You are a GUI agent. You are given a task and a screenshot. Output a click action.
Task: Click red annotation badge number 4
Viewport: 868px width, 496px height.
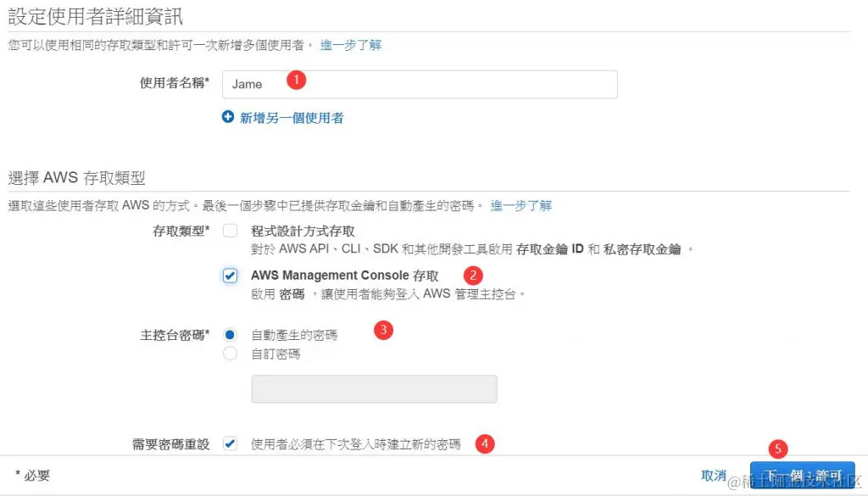click(x=483, y=444)
